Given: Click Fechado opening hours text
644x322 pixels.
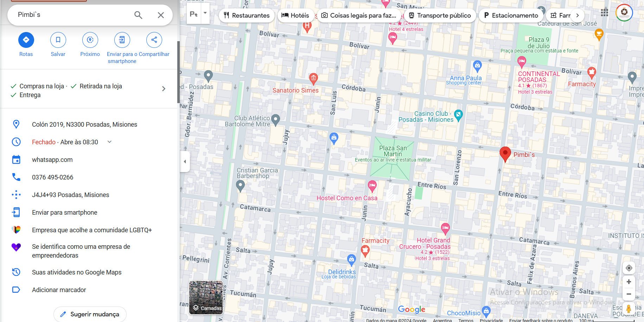Looking at the screenshot, I should coord(44,142).
